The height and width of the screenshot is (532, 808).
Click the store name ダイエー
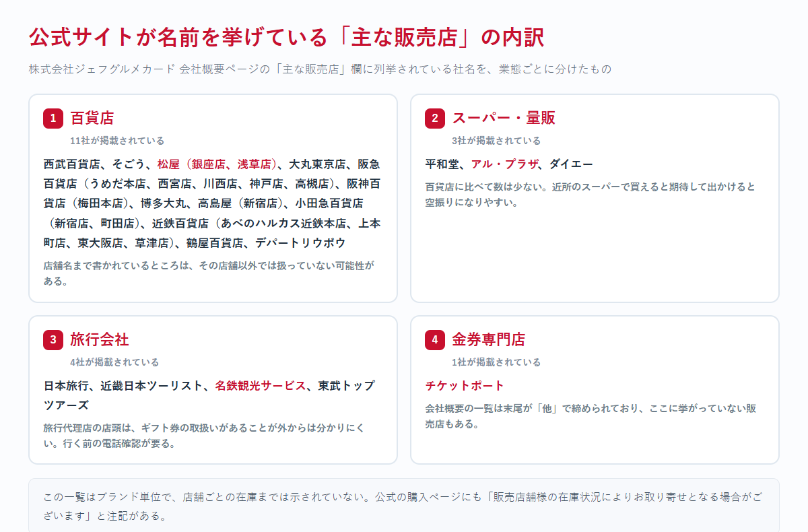pyautogui.click(x=571, y=164)
